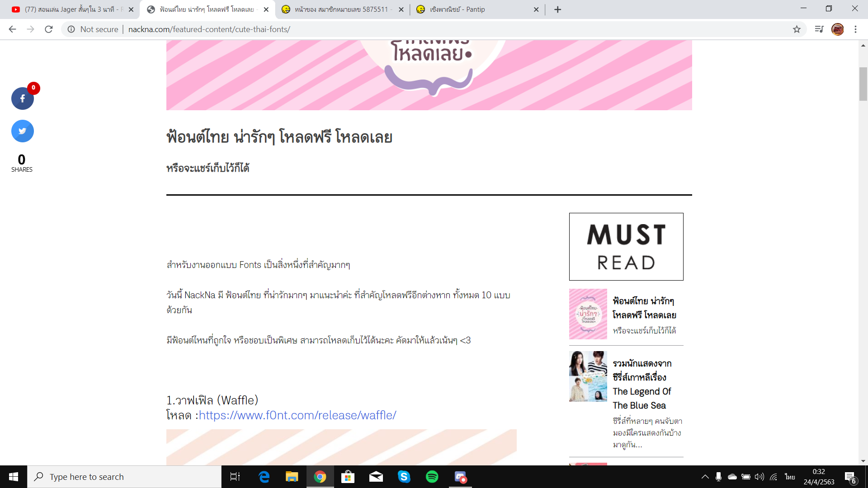868x488 pixels.
Task: Switch Thai language input indicator
Action: click(x=790, y=477)
